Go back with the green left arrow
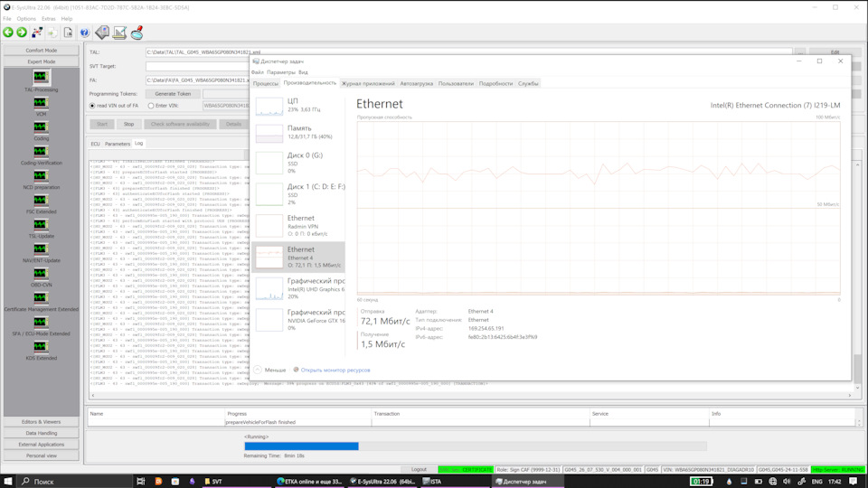Screen dimensions: 868x488 click(8, 33)
